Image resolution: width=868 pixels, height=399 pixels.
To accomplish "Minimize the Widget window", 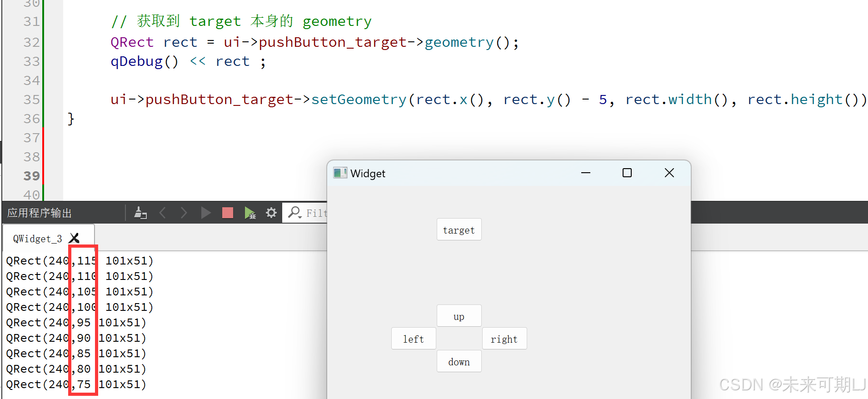I will (x=586, y=173).
